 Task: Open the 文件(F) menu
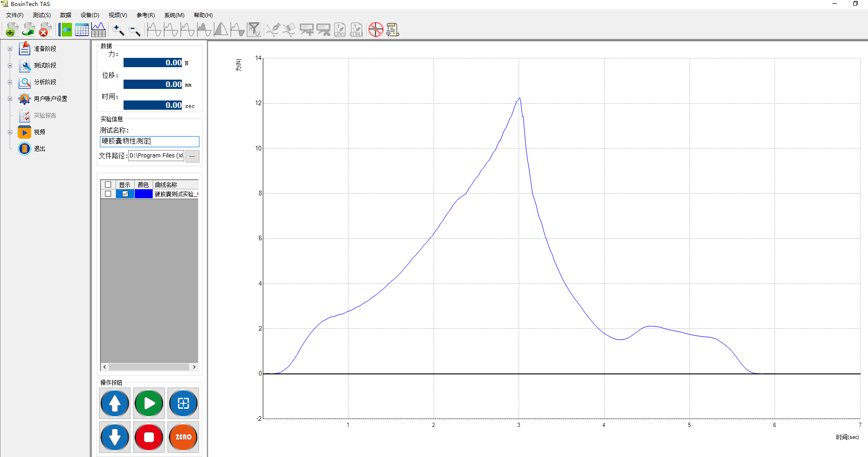pos(15,15)
